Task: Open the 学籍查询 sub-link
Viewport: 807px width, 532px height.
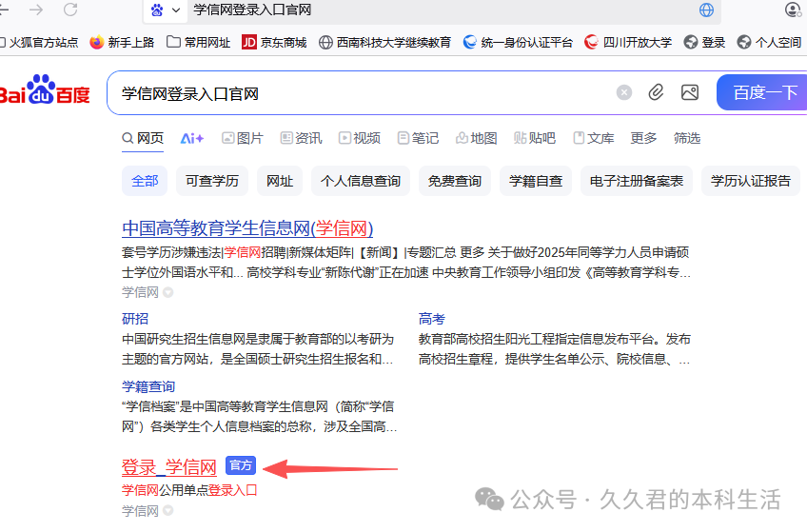Action: coord(148,387)
